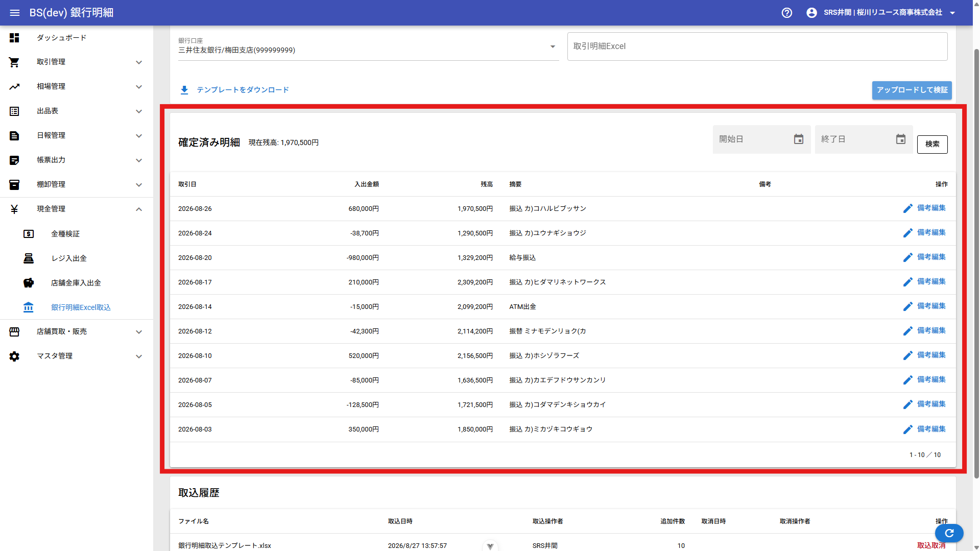This screenshot has width=980, height=551.
Task: Open 店舗金庫入出金 in the sidebar
Action: (x=77, y=283)
